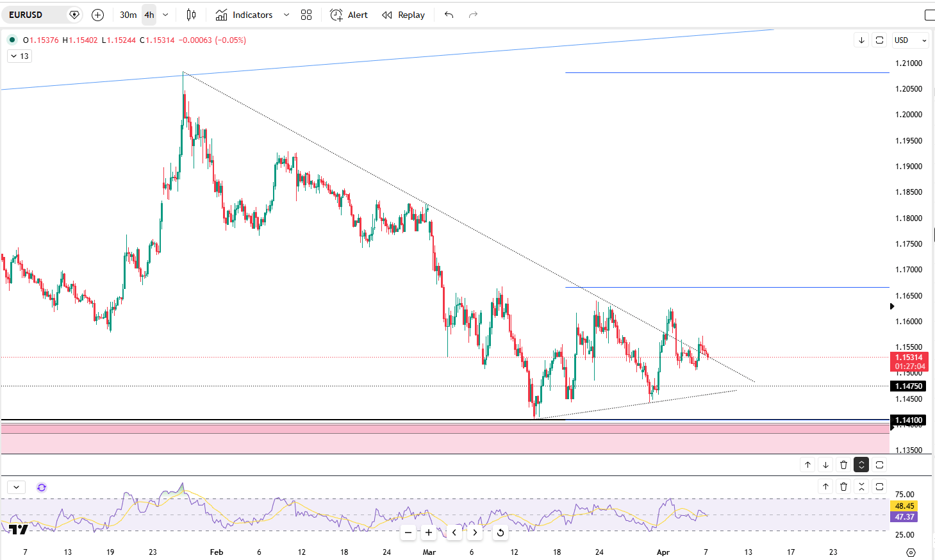Click the EURUSD symbol search field
935x560 pixels.
coord(35,15)
